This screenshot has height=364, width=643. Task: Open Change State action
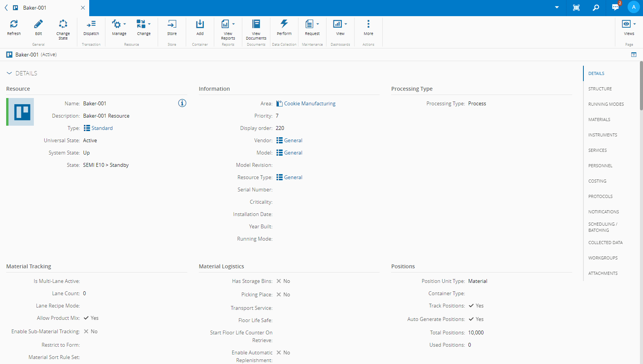click(63, 24)
